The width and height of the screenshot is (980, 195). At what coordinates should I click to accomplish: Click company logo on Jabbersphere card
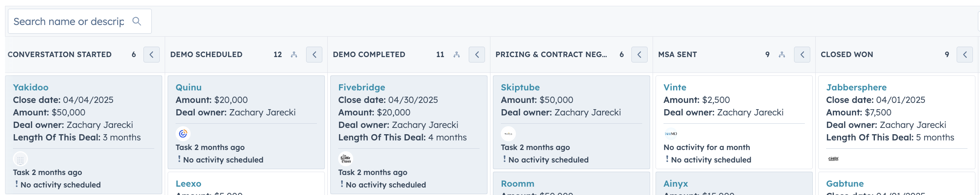[833, 159]
